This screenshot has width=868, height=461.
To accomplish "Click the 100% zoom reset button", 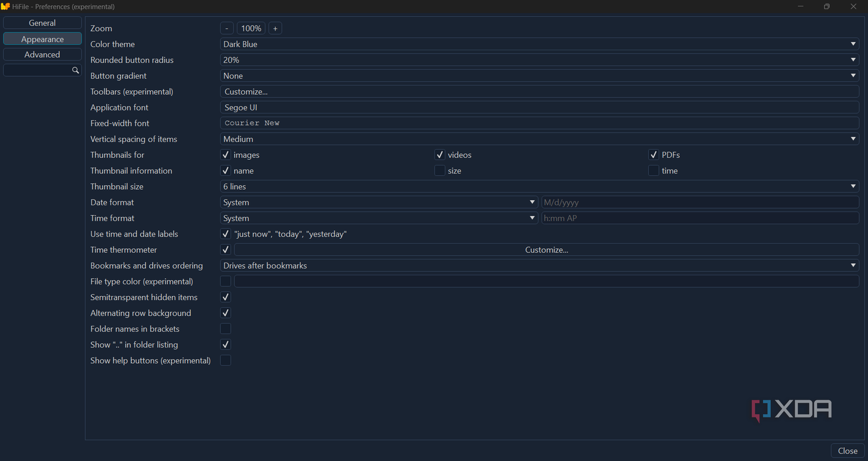I will [251, 28].
